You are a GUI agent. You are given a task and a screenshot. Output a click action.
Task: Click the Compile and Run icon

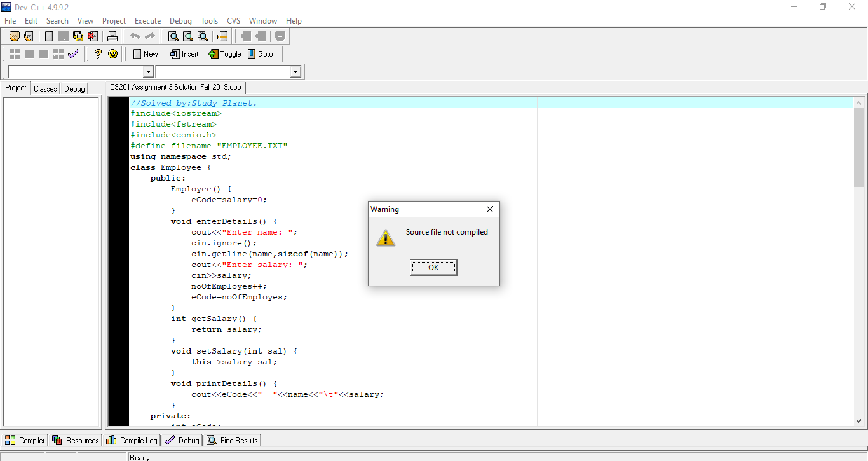(x=44, y=54)
